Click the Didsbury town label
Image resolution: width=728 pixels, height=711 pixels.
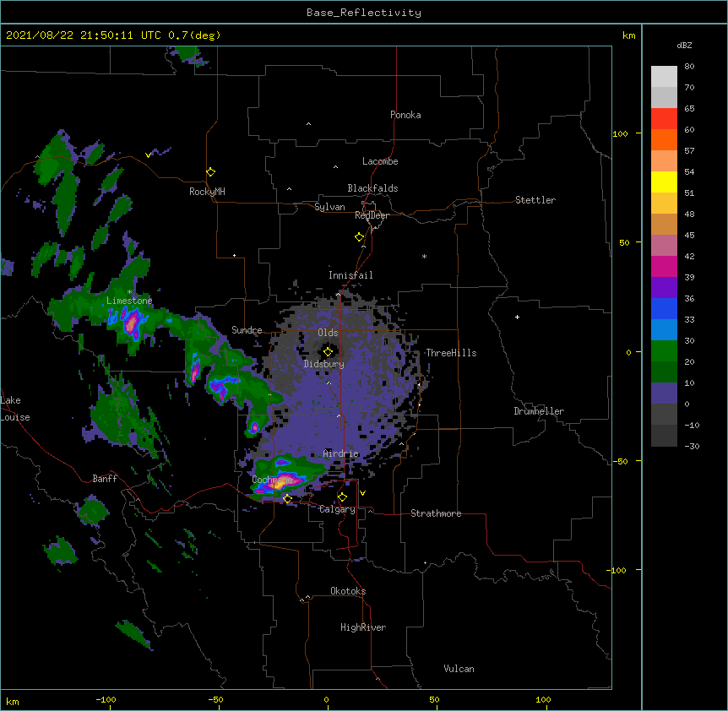(x=323, y=364)
